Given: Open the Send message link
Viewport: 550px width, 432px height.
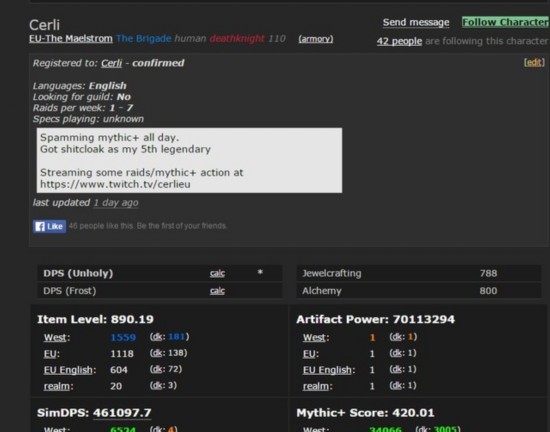Looking at the screenshot, I should coord(416,22).
